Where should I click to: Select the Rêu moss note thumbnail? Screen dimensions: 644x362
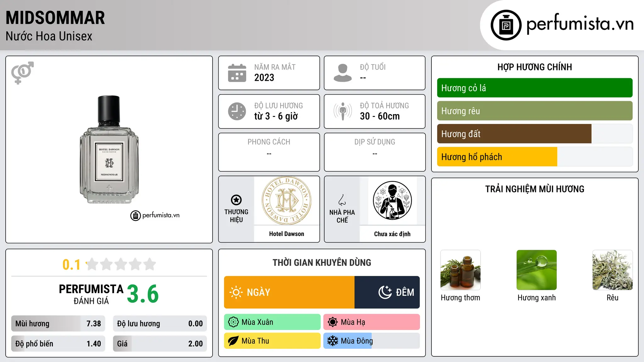pyautogui.click(x=613, y=270)
